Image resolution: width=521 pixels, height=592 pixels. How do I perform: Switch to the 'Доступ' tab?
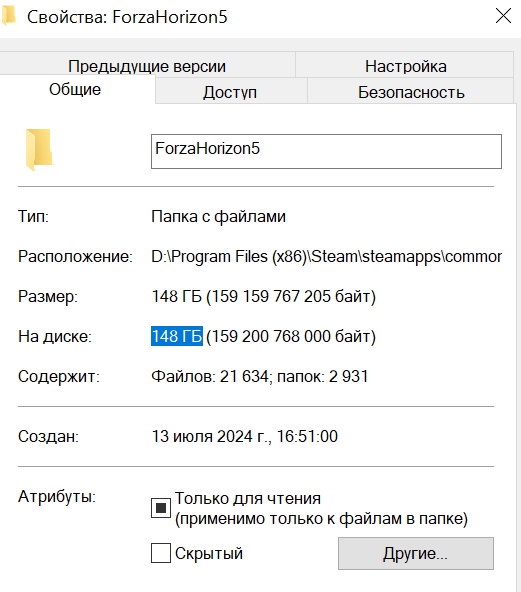(230, 91)
